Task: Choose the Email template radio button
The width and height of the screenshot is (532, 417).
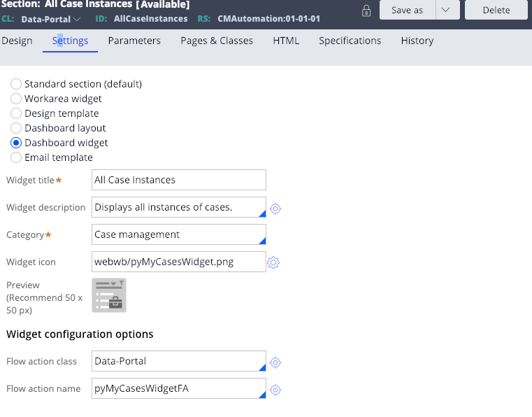Action: pyautogui.click(x=16, y=157)
